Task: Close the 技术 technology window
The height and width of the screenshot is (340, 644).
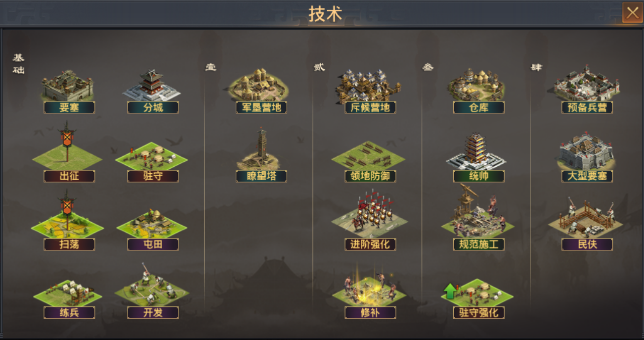Action: (632, 13)
